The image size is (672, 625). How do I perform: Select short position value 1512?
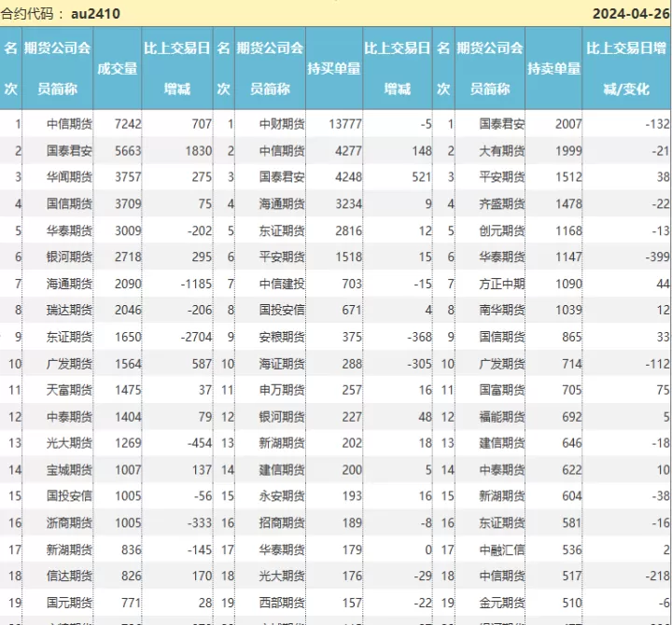pos(568,177)
